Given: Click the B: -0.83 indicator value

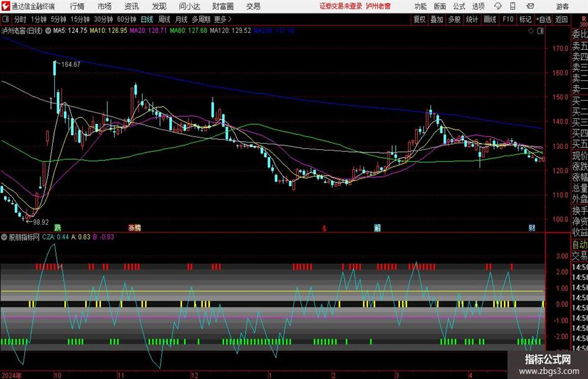Looking at the screenshot, I should coord(103,236).
